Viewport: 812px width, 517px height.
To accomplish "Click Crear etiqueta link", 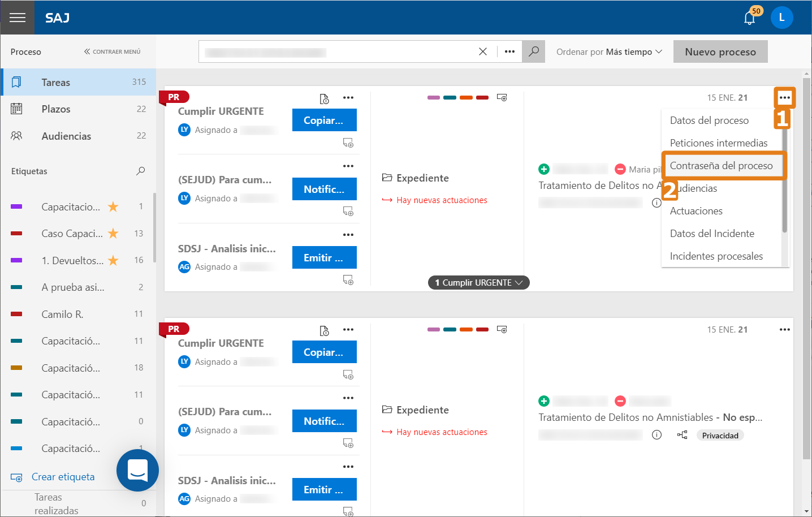I will 63,477.
